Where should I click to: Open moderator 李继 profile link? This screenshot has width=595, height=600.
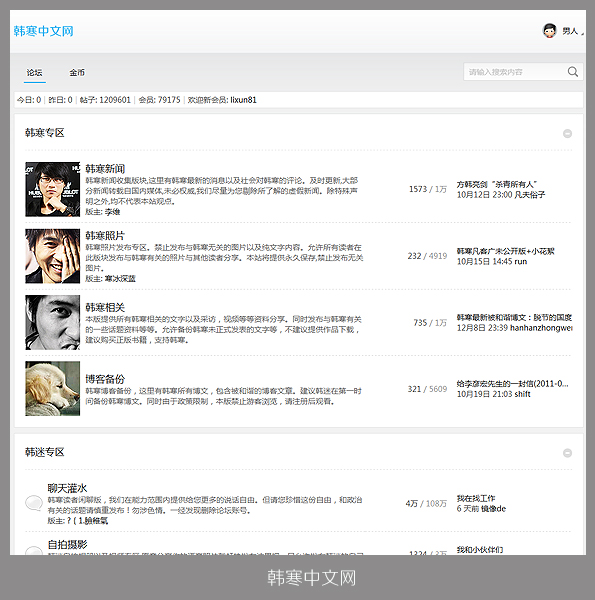click(x=112, y=212)
